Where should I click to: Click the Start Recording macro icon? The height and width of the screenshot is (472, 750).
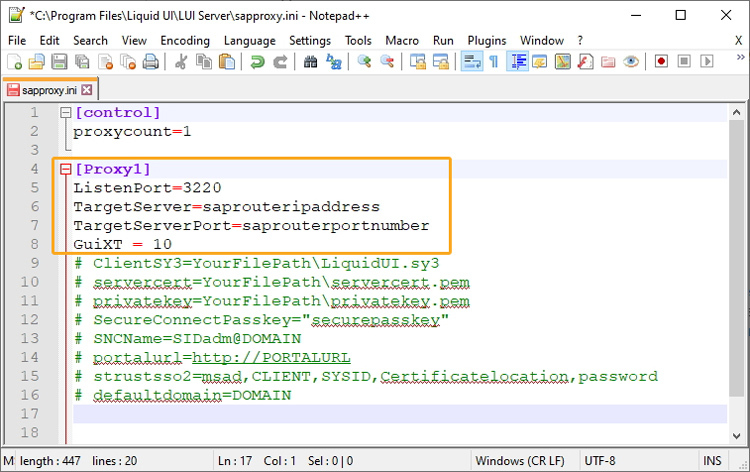pyautogui.click(x=661, y=62)
